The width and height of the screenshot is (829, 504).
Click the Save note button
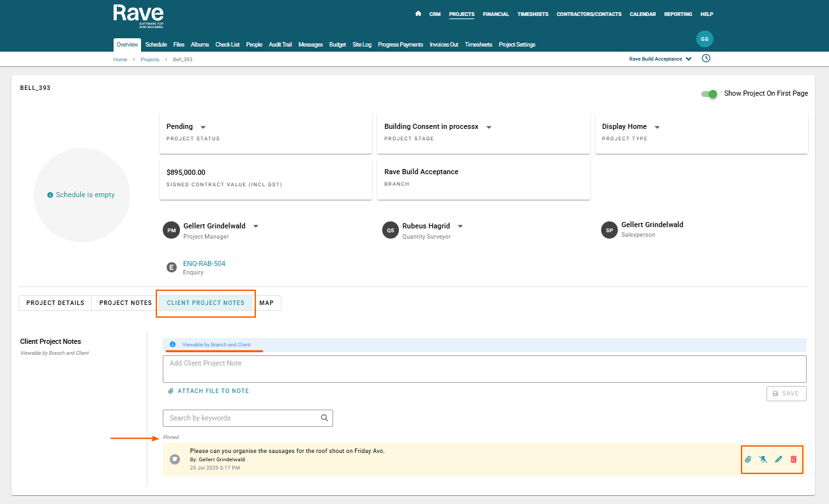786,394
